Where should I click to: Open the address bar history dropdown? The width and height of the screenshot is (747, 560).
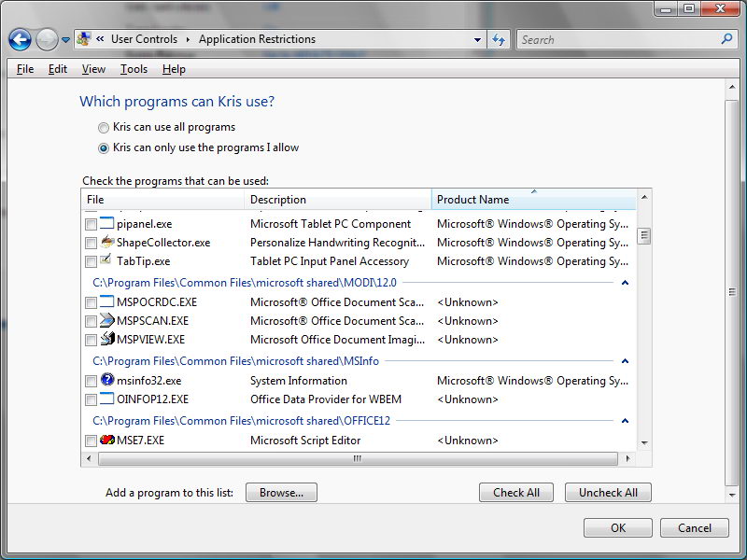click(477, 40)
